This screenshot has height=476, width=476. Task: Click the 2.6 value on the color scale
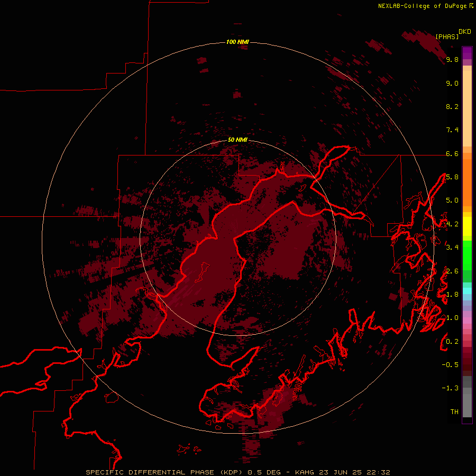click(452, 271)
